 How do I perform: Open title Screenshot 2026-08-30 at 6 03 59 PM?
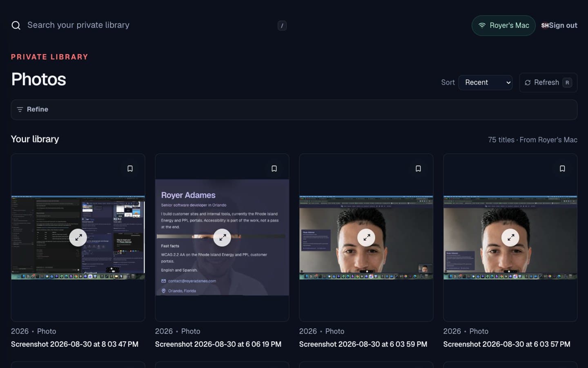pos(363,344)
